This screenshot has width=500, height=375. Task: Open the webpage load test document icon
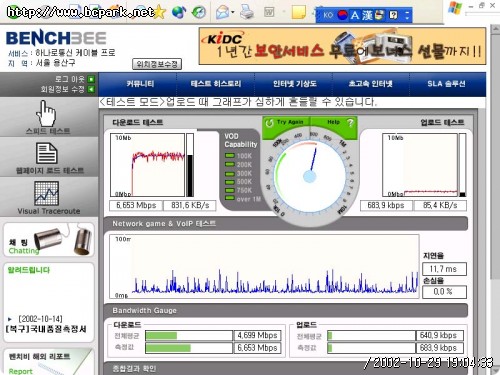pos(47,153)
